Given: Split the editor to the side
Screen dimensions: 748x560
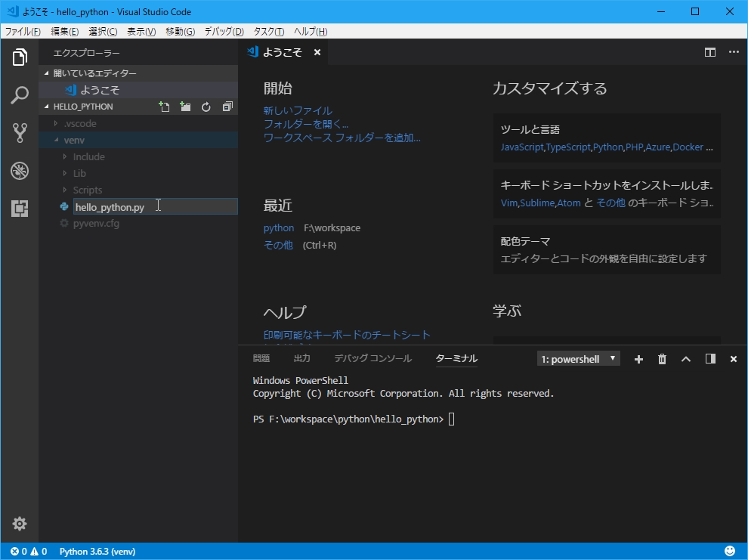Looking at the screenshot, I should 709,52.
